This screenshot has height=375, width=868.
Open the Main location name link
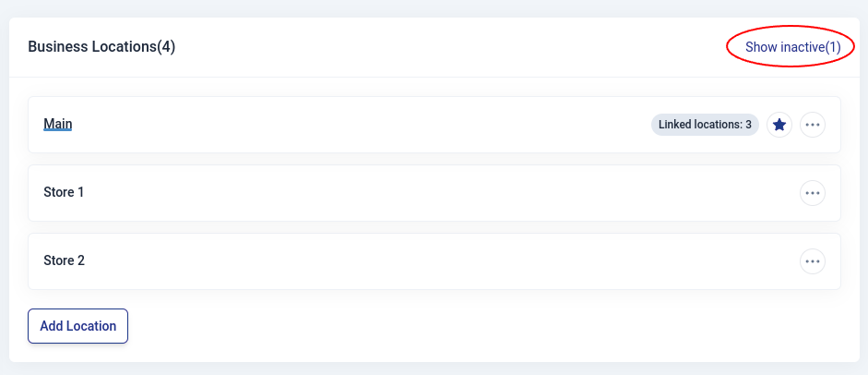pyautogui.click(x=58, y=124)
